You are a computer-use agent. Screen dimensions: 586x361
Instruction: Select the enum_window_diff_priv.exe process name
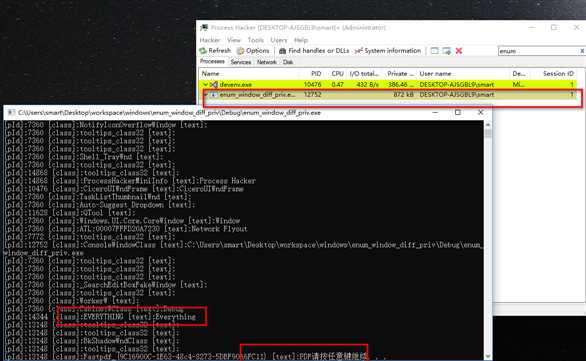[x=257, y=95]
